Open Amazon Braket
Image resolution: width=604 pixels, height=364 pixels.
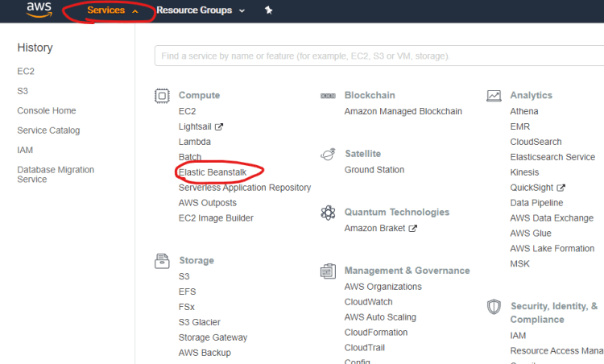374,229
